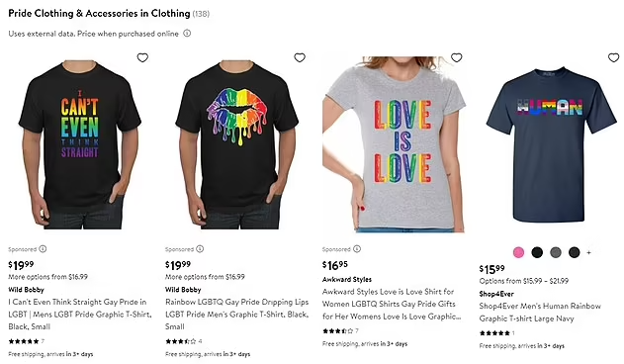
Task: Open Shop4Ever Men's Human Rainbow T-shirt link
Action: 540,313
